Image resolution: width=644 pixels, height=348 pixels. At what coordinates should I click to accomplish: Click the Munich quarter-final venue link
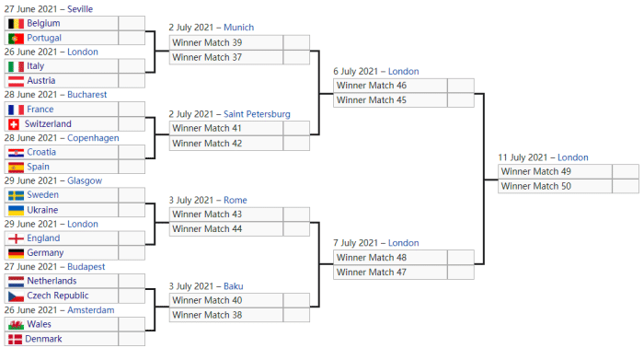tap(238, 28)
